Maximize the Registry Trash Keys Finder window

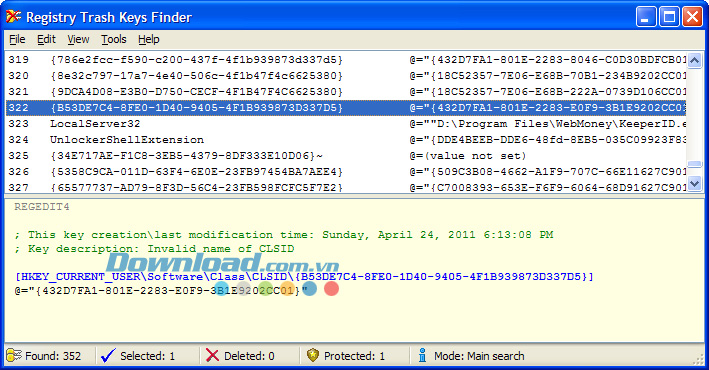click(x=669, y=17)
